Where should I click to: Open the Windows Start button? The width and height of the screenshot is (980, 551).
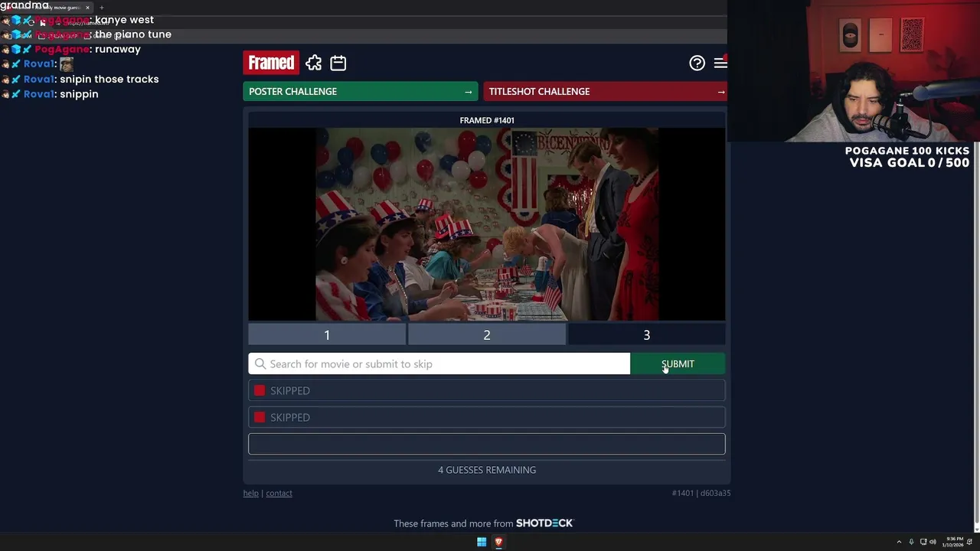(482, 542)
